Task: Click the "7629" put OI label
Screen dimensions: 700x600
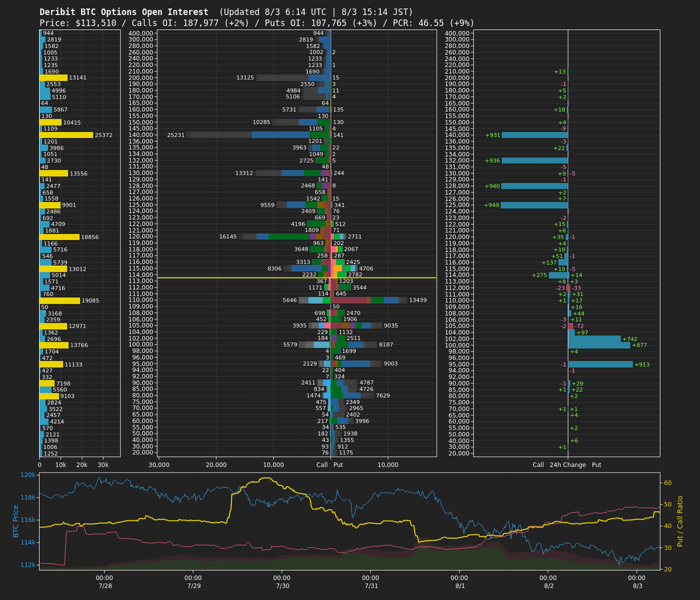Action: pos(383,396)
